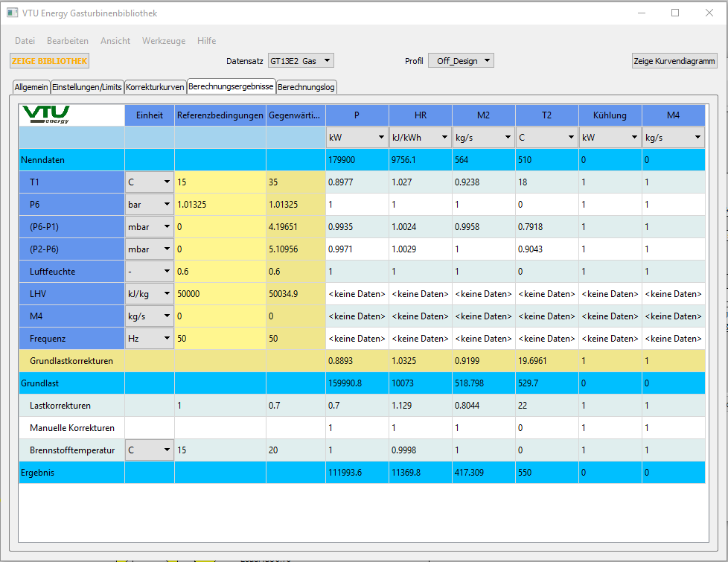The height and width of the screenshot is (562, 728).
Task: Switch to the Berechnungslog tab
Action: (x=307, y=87)
